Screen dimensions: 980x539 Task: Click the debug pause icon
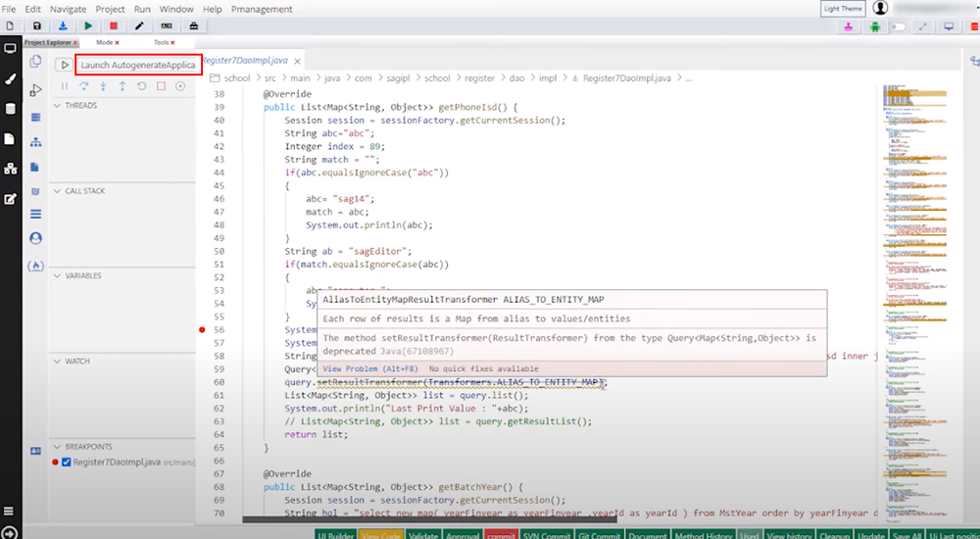pyautogui.click(x=65, y=86)
